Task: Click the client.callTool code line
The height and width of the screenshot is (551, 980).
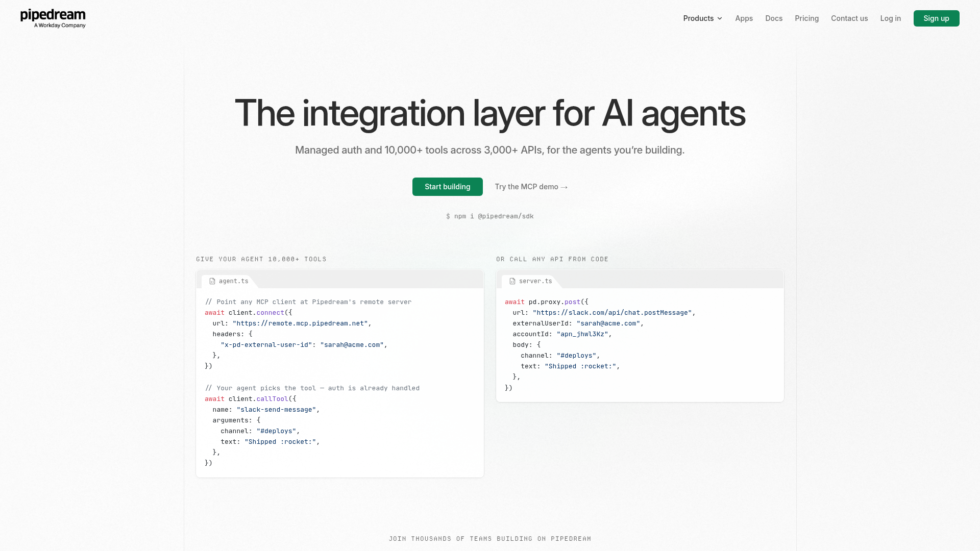Action: pos(251,399)
